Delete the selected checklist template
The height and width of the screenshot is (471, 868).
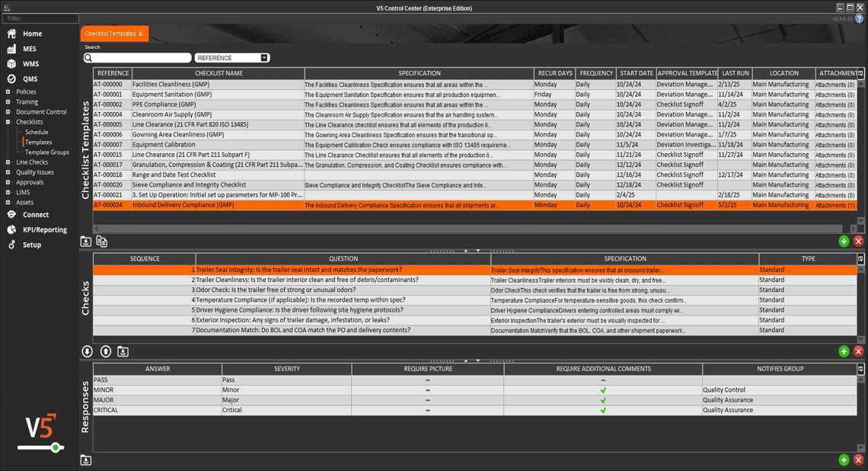pos(859,241)
